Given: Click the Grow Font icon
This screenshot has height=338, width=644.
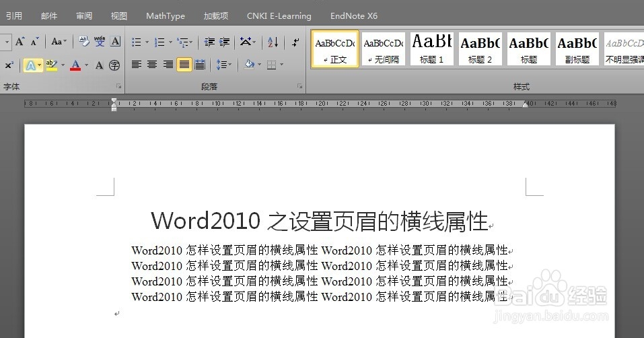Looking at the screenshot, I should [x=20, y=42].
